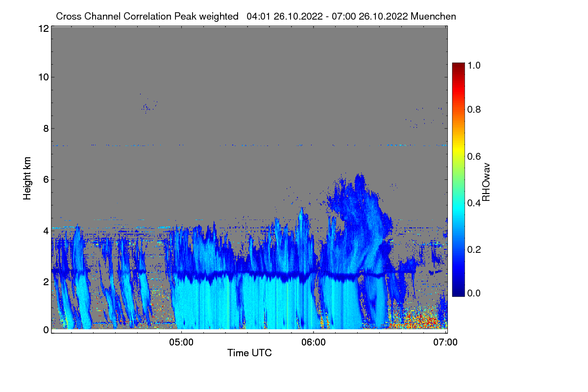Click the height axis label 8

click(46, 128)
